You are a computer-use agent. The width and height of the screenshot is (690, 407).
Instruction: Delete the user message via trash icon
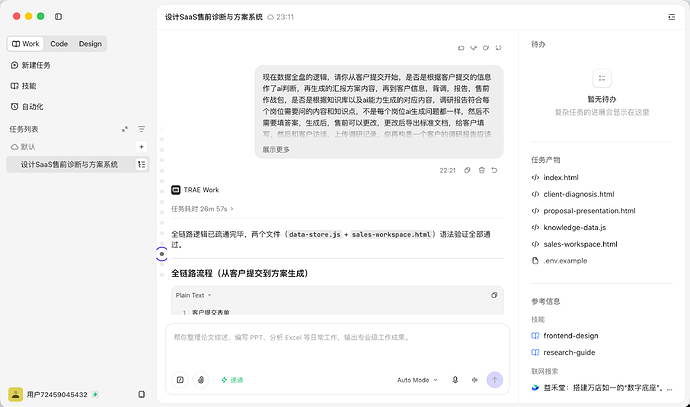[x=481, y=170]
